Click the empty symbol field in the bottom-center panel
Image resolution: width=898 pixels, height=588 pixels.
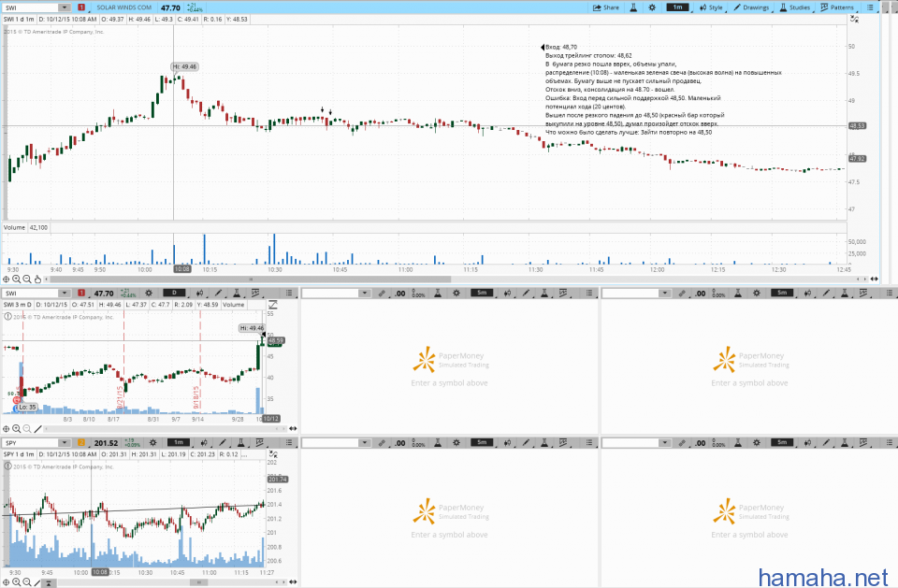tap(330, 443)
